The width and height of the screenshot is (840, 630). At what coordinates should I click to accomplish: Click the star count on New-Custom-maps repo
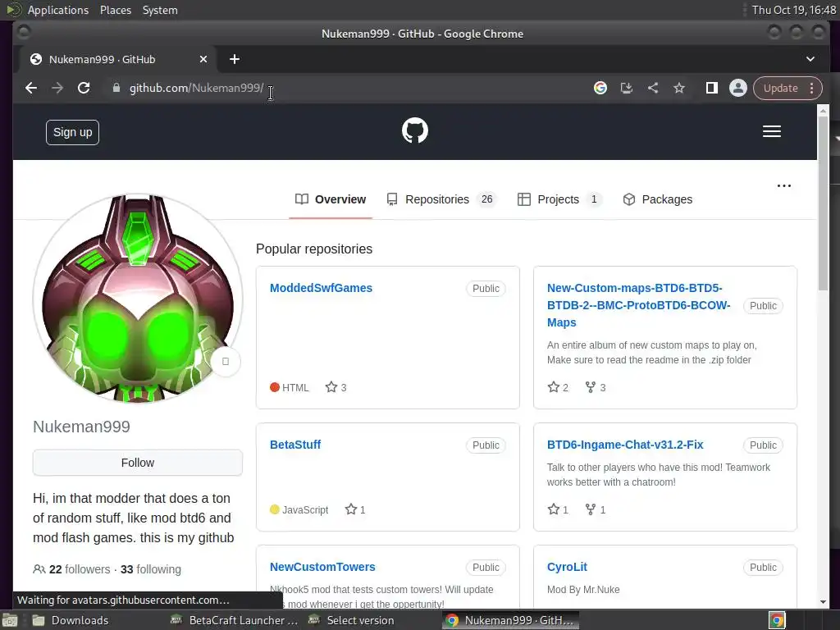(558, 387)
